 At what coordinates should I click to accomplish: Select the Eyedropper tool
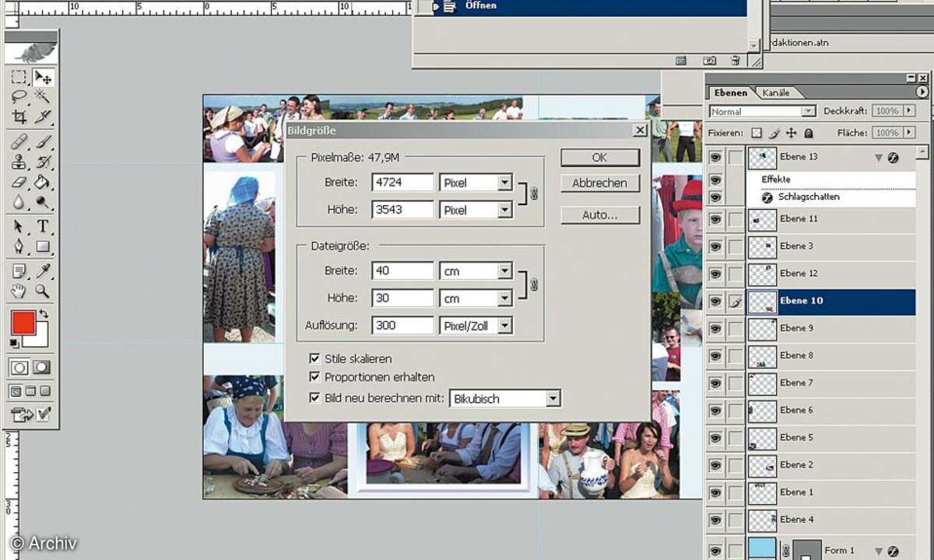coord(43,271)
